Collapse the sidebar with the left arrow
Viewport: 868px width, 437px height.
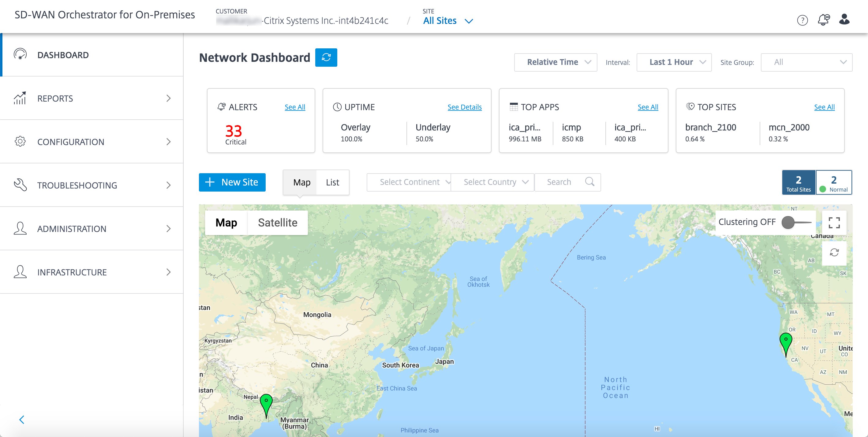click(22, 420)
